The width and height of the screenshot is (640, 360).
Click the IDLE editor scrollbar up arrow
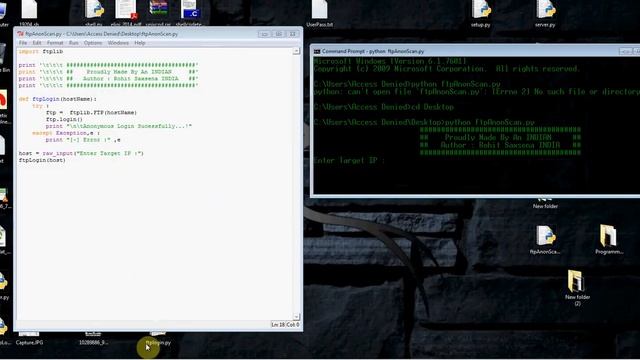pyautogui.click(x=296, y=51)
